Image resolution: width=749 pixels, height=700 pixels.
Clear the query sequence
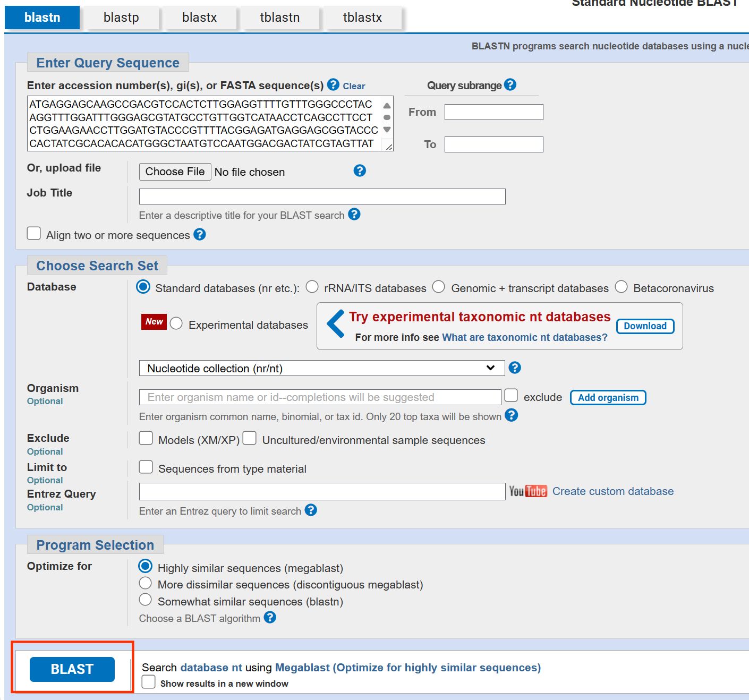pos(354,86)
